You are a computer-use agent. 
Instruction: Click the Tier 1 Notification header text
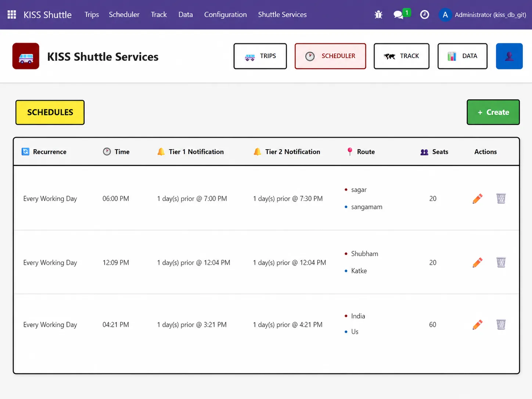click(196, 152)
